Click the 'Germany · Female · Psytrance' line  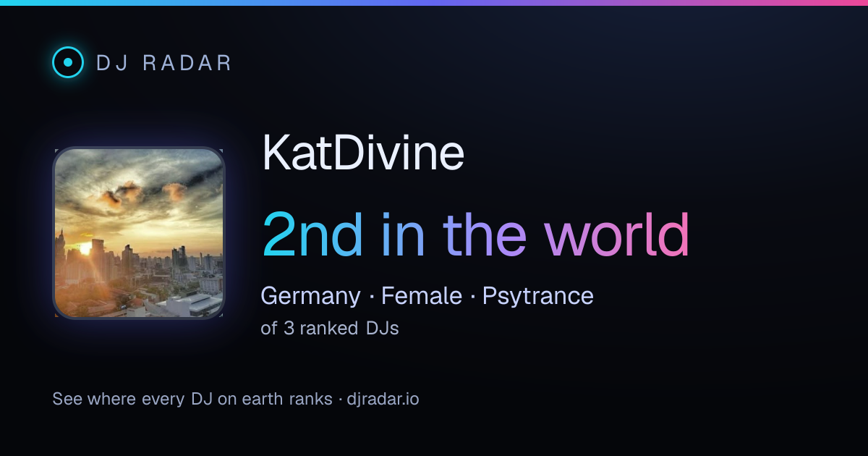tap(427, 295)
